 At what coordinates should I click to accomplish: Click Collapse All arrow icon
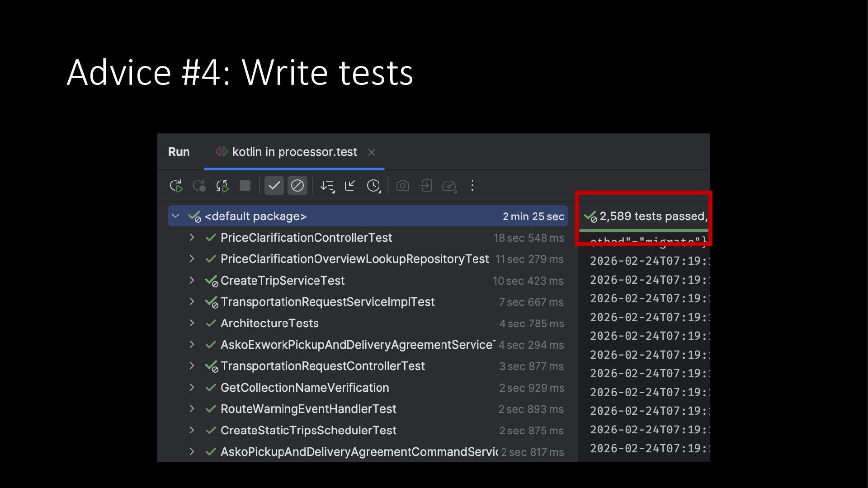(350, 186)
